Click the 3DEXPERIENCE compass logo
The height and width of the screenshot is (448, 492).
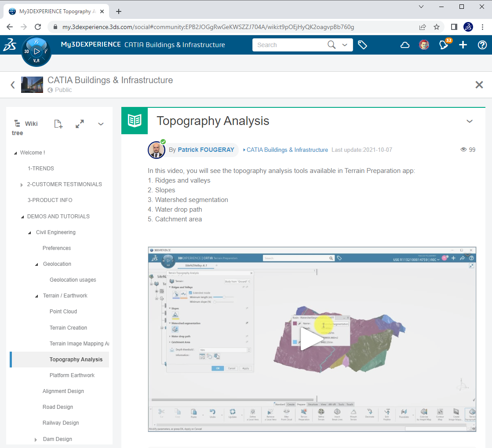pos(36,51)
